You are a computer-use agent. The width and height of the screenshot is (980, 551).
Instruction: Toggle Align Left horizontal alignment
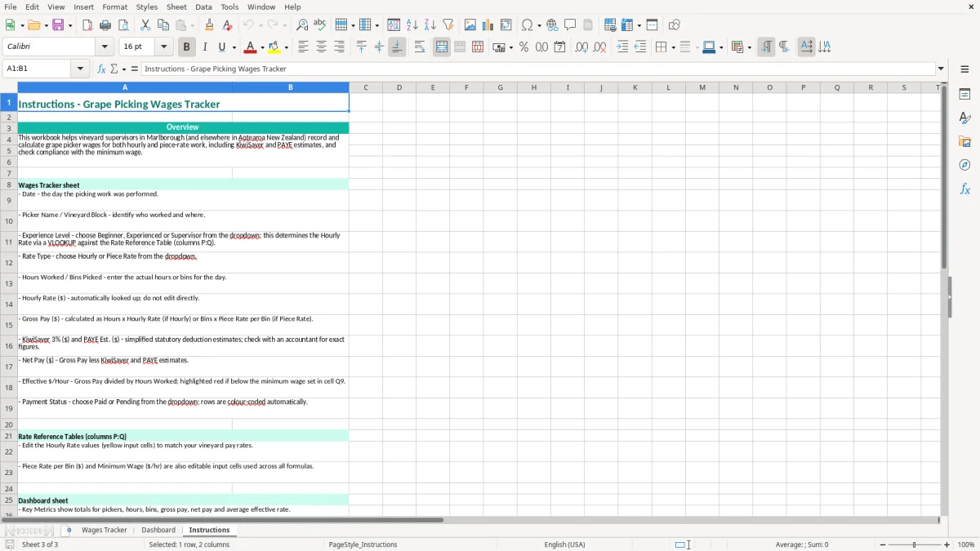click(x=303, y=47)
